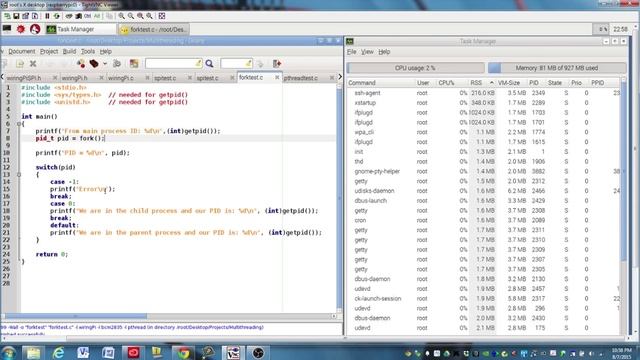
Task: Select the wpa_cli process row
Action: 484,132
